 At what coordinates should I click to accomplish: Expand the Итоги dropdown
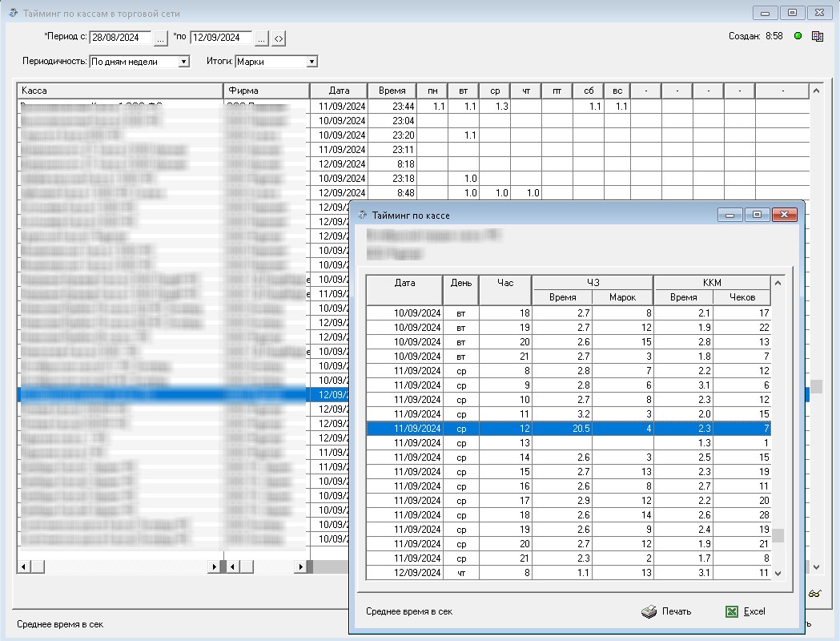tap(311, 62)
